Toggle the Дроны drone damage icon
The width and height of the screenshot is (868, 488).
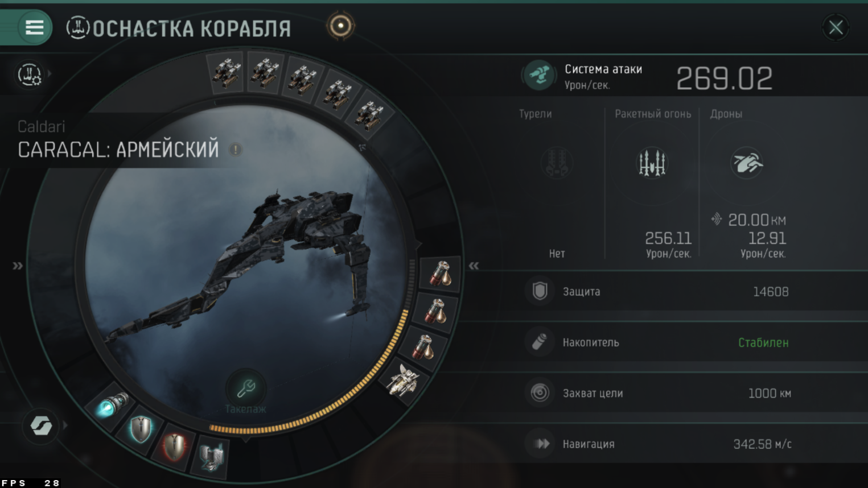pyautogui.click(x=746, y=163)
